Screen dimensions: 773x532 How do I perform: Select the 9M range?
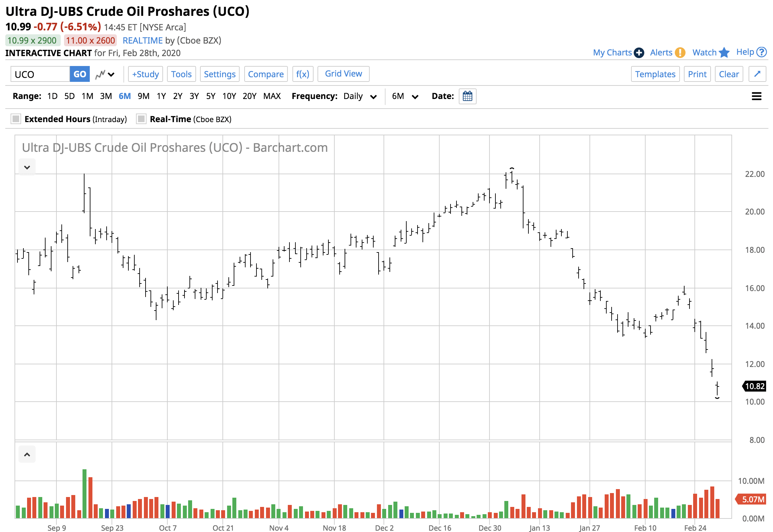143,96
